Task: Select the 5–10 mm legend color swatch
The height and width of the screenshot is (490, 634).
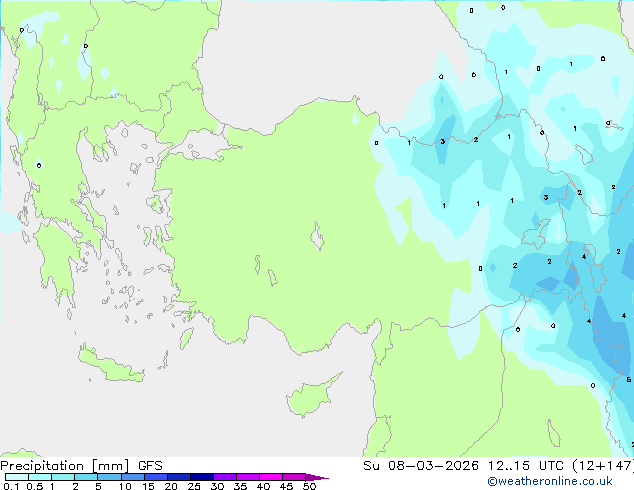Action: click(x=109, y=477)
